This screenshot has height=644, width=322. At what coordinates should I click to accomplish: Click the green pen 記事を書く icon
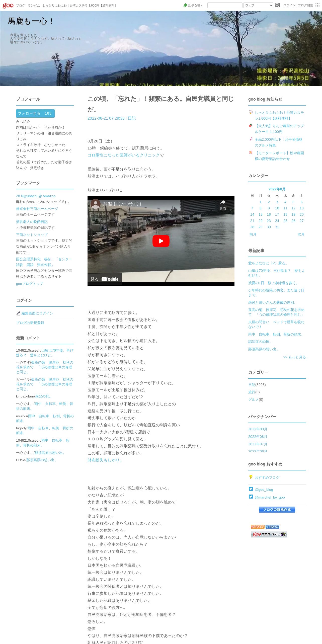pos(185,5)
